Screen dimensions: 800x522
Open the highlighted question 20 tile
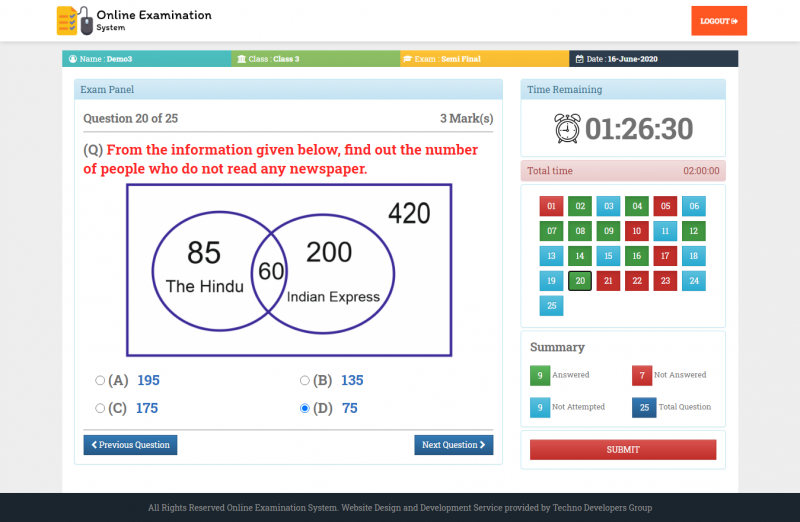[x=580, y=281]
